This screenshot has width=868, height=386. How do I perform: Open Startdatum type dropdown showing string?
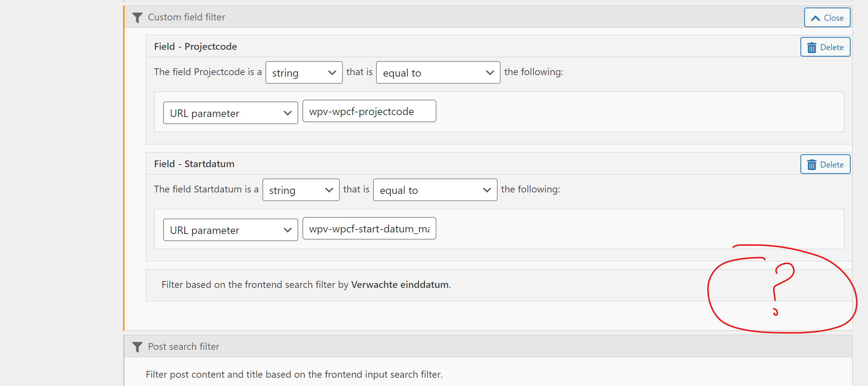coord(301,190)
